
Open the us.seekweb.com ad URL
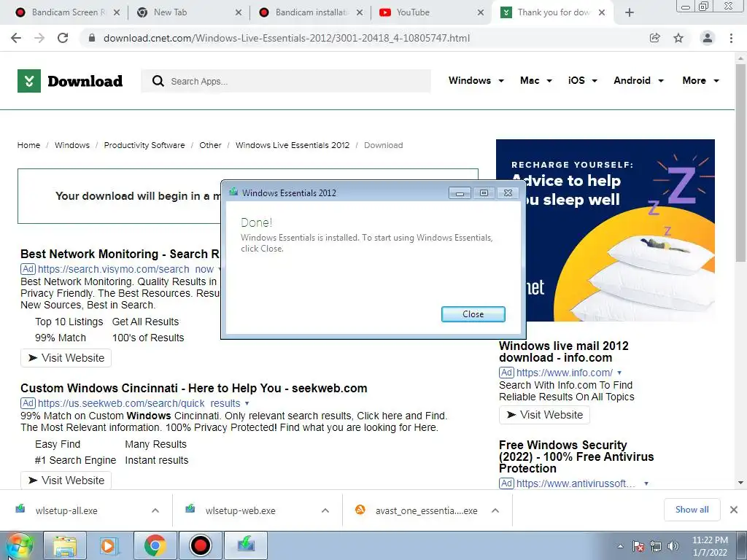tap(139, 403)
